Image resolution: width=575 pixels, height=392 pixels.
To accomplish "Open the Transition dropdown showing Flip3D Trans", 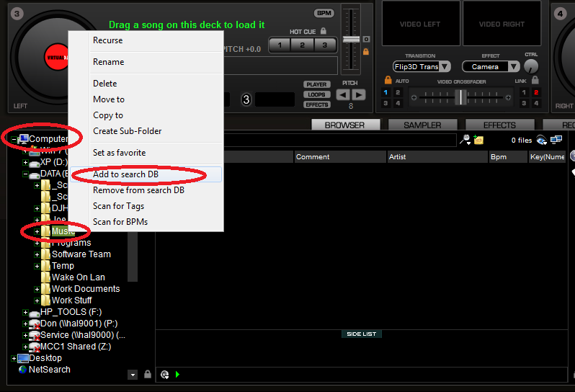I will 422,66.
